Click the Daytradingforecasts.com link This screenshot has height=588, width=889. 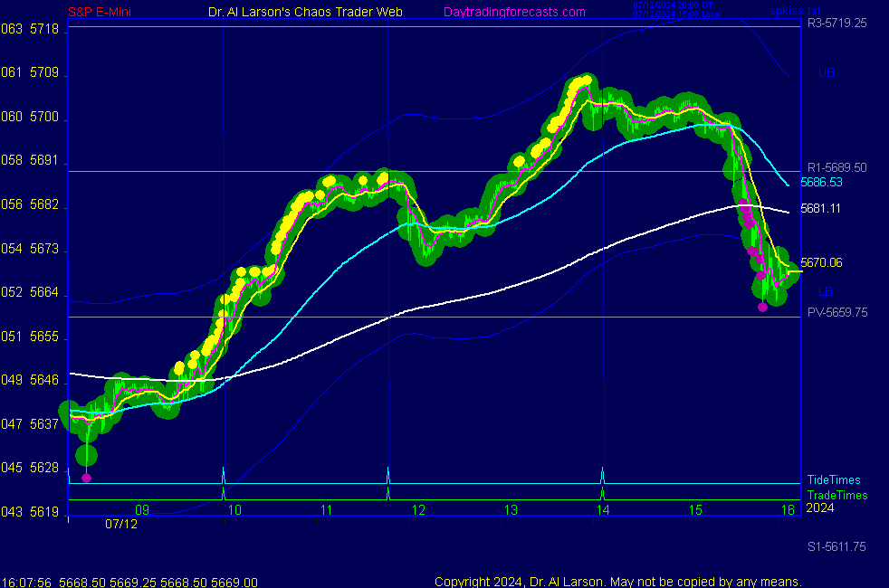coord(514,13)
